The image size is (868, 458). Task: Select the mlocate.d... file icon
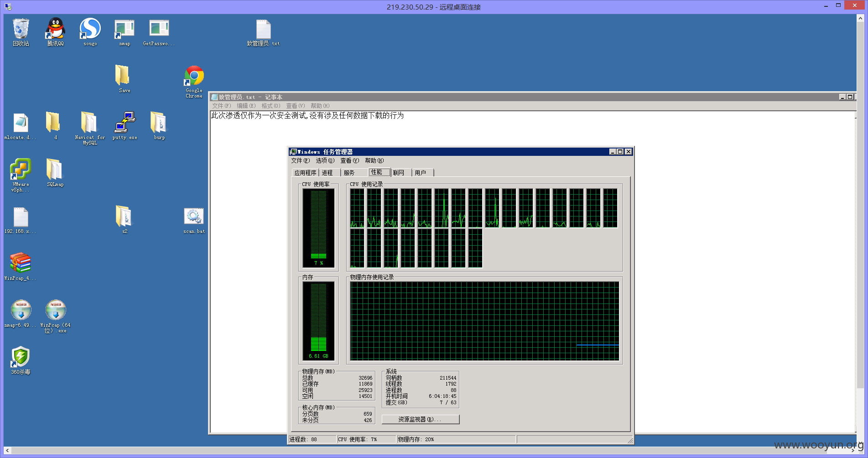tap(21, 126)
